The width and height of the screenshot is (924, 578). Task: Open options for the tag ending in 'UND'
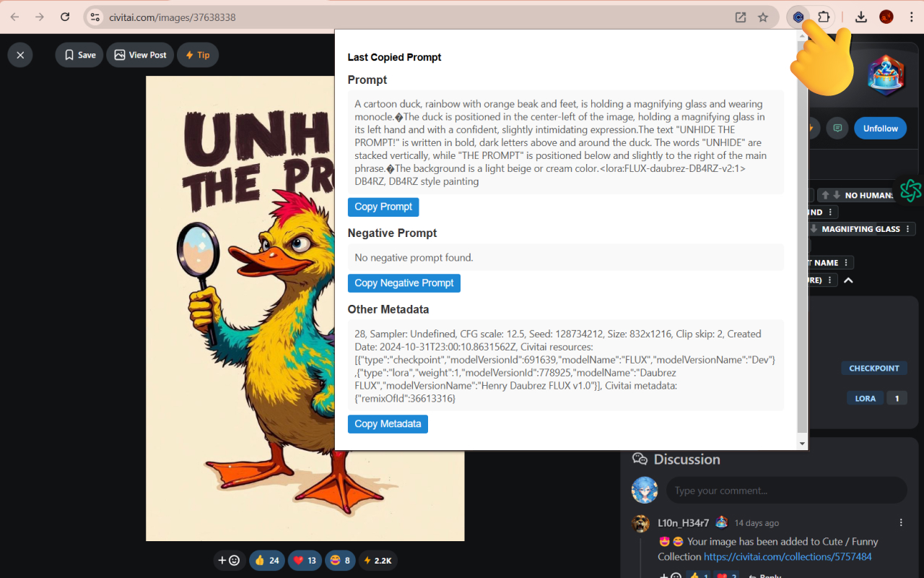pyautogui.click(x=831, y=212)
